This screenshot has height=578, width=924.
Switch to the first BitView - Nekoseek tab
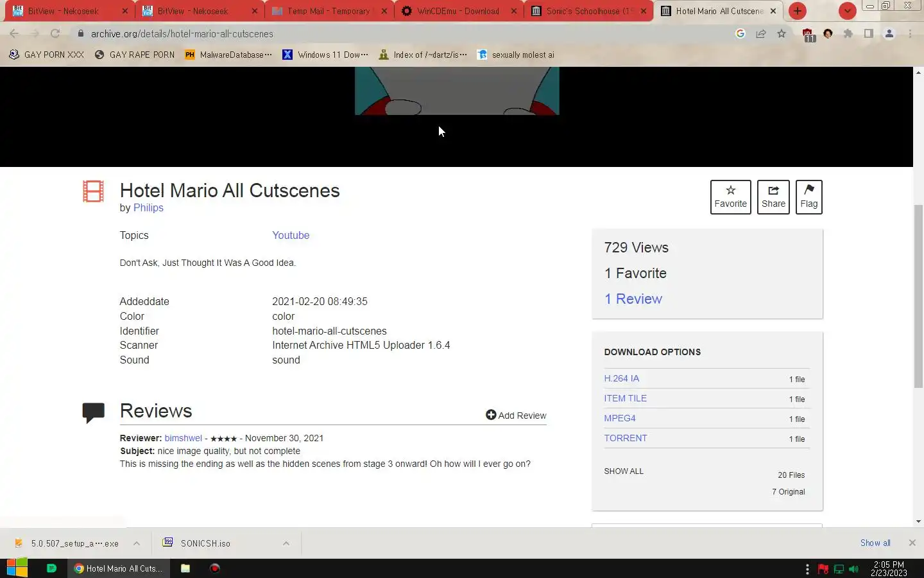[69, 11]
